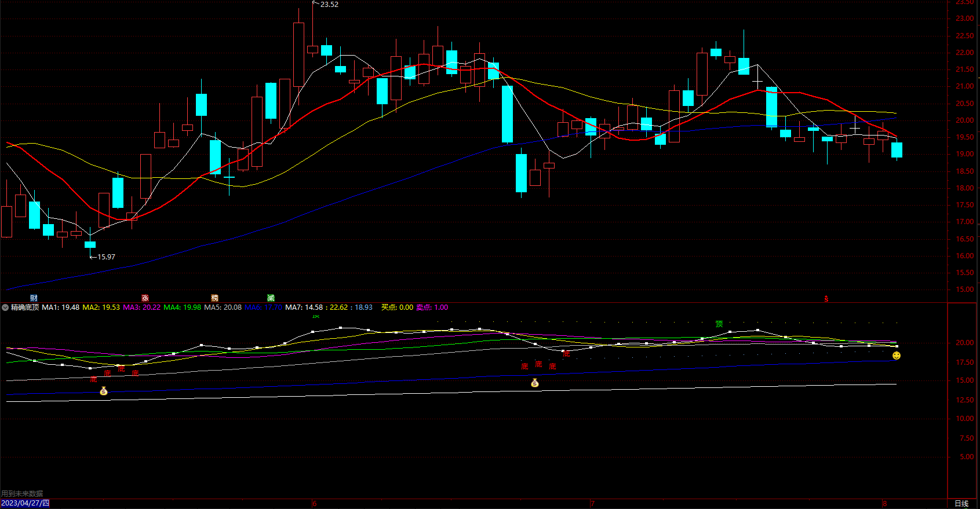Click the 卖点: 1.00 sell signal value
The image size is (980, 509).
(x=432, y=307)
